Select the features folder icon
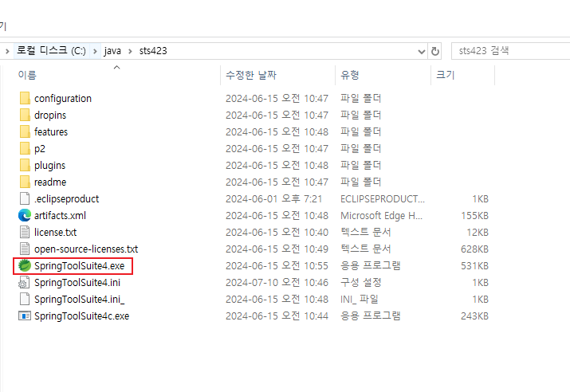570x392 pixels. point(25,132)
